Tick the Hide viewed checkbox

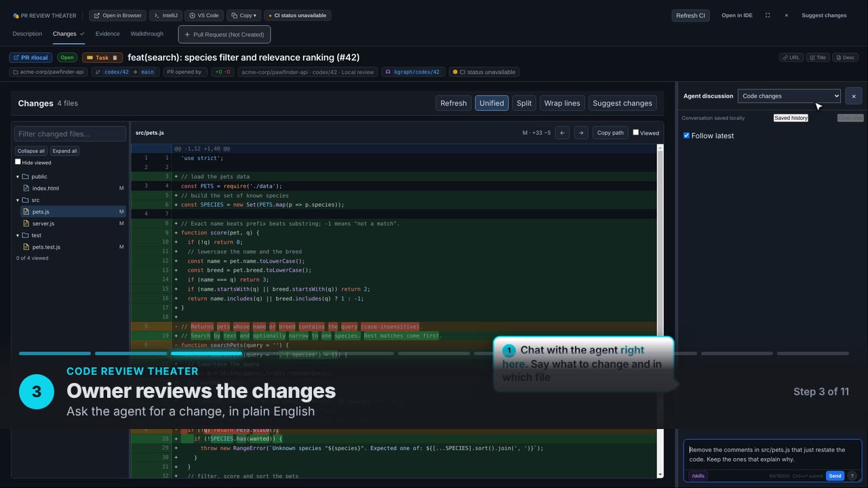pyautogui.click(x=18, y=162)
